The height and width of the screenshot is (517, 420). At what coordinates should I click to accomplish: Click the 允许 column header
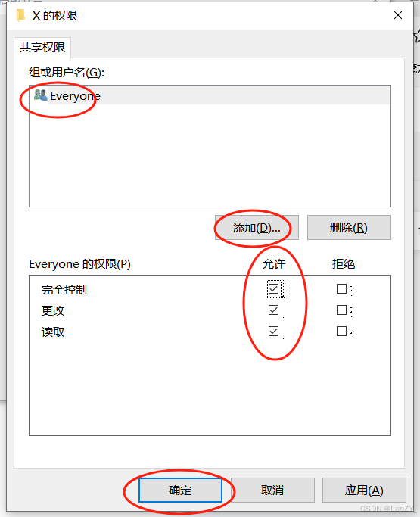[274, 264]
